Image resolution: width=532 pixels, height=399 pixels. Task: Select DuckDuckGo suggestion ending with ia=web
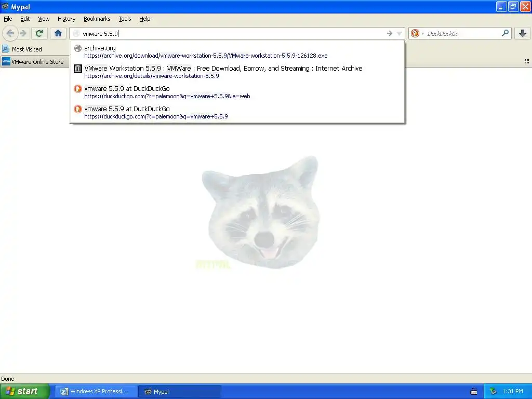[x=237, y=92]
